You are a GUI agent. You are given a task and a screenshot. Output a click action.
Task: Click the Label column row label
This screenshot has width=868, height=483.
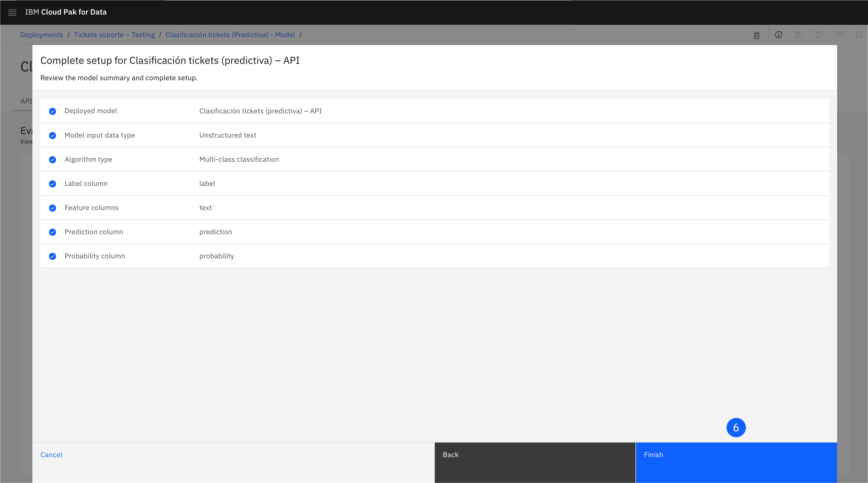click(x=86, y=183)
